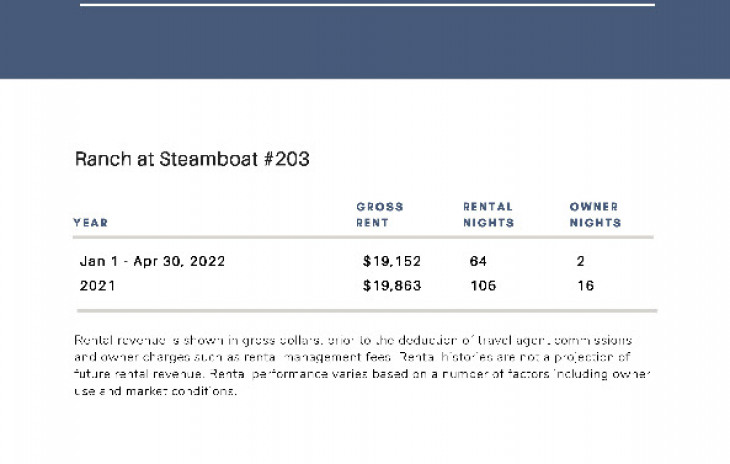Select the YEAR column header
This screenshot has width=730, height=464.
[90, 223]
